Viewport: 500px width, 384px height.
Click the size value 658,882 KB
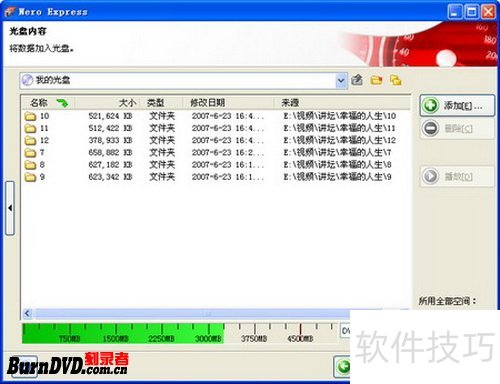(x=110, y=153)
